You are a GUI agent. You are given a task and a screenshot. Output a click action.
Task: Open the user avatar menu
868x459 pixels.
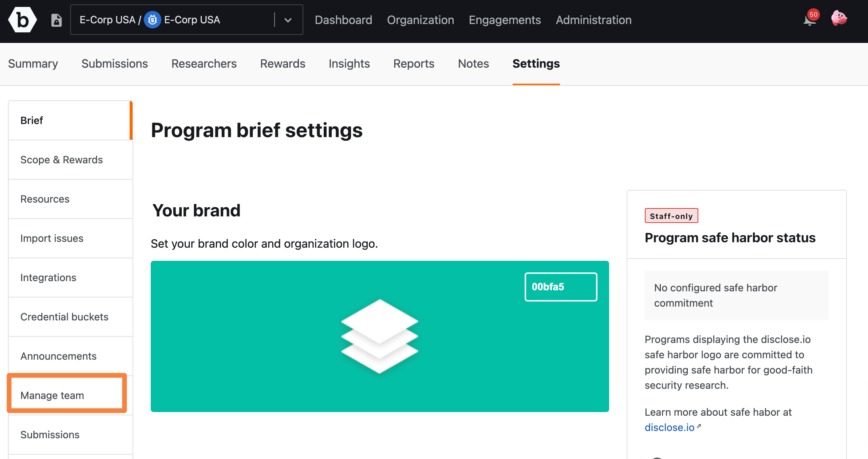839,19
